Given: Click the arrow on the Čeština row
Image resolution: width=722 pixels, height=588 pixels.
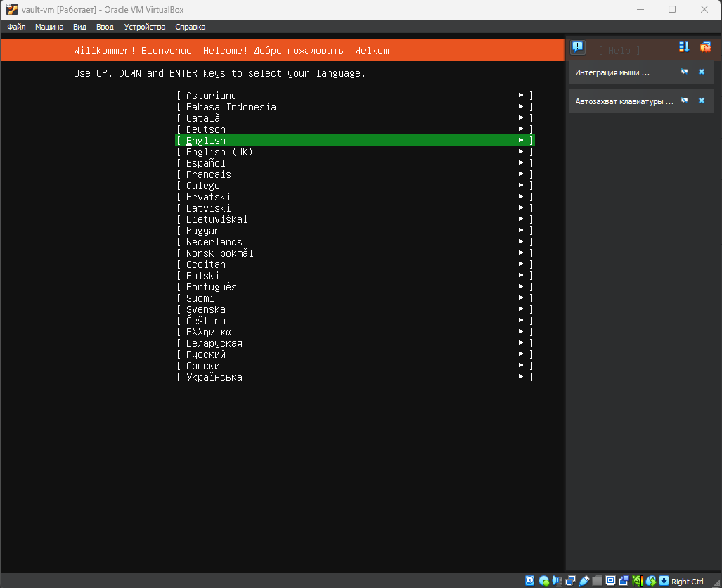Looking at the screenshot, I should point(521,320).
